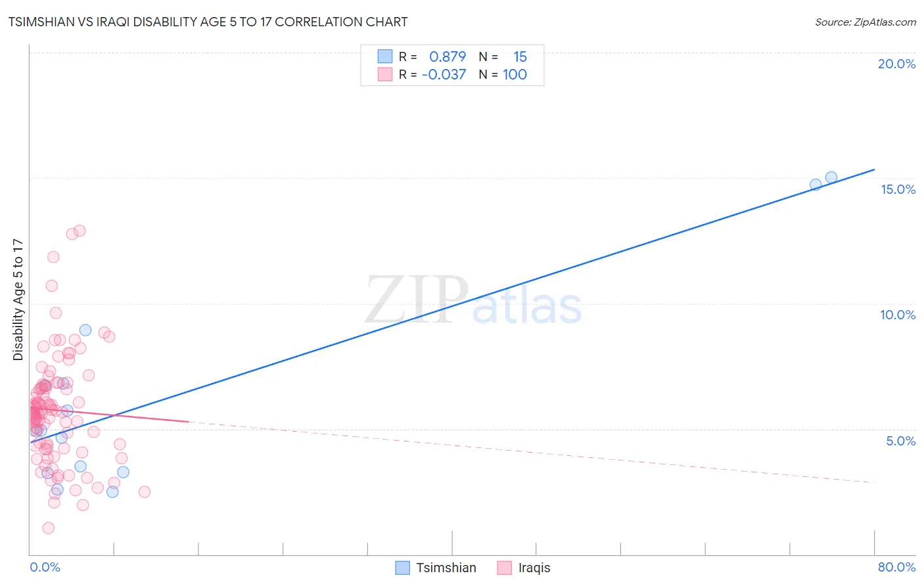Click the highest blue Tsimshian data point
Image resolution: width=924 pixels, height=586 pixels.
[831, 177]
